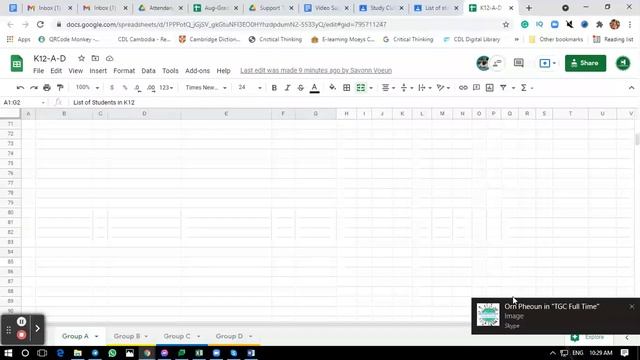Open the text color picker
The height and width of the screenshot is (360, 640).
[x=314, y=88]
